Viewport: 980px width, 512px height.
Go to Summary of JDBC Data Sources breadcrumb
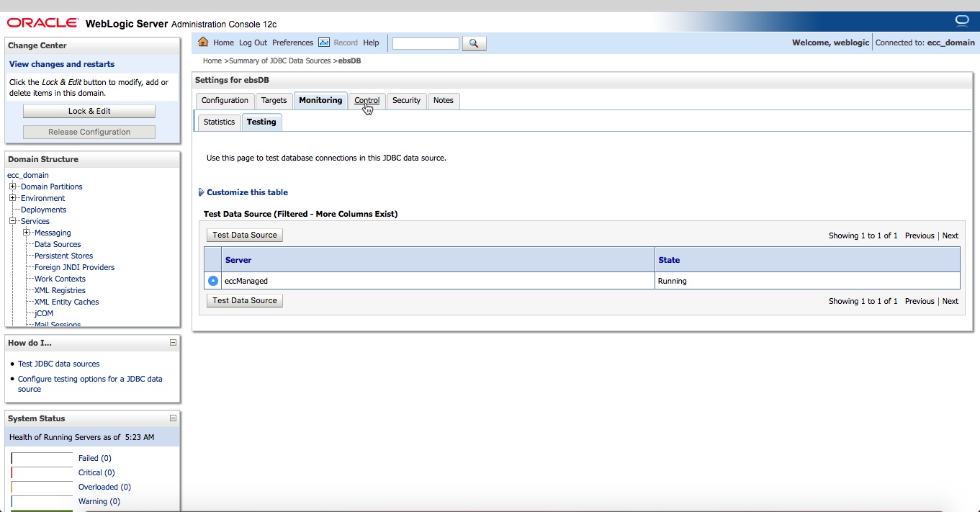pyautogui.click(x=279, y=61)
